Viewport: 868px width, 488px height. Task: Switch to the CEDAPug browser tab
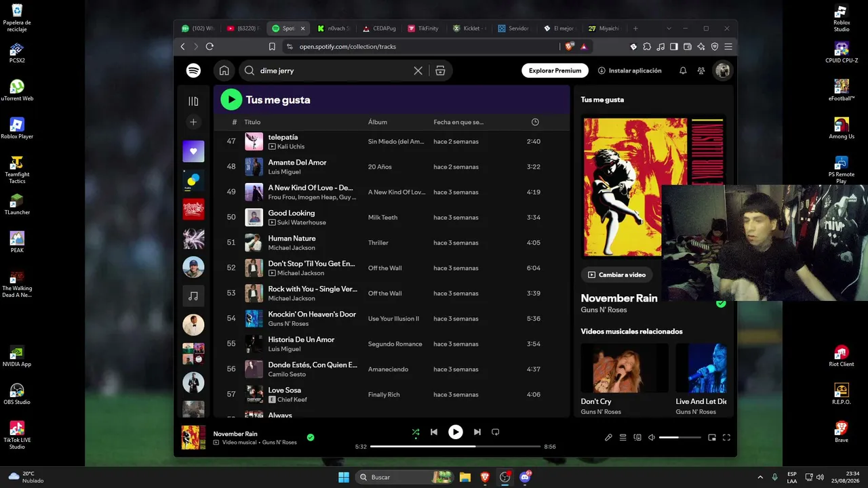pyautogui.click(x=379, y=28)
